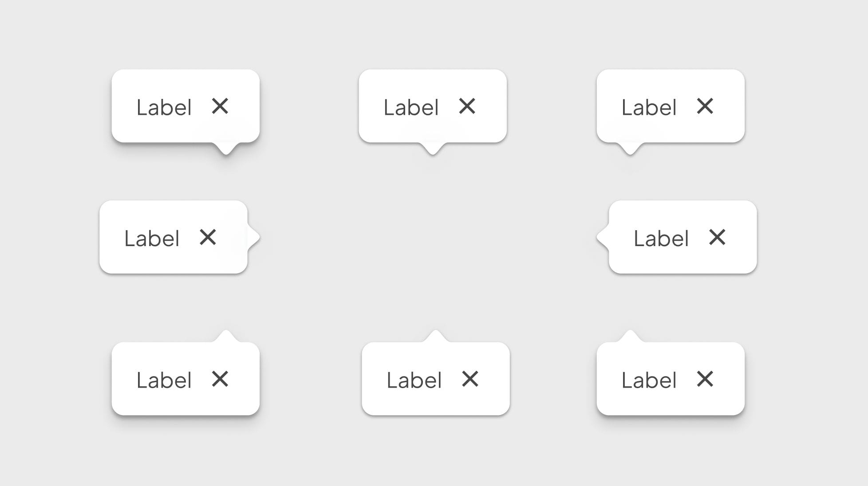
Task: Click the Label text in the top-left tooltip
Action: tap(164, 107)
